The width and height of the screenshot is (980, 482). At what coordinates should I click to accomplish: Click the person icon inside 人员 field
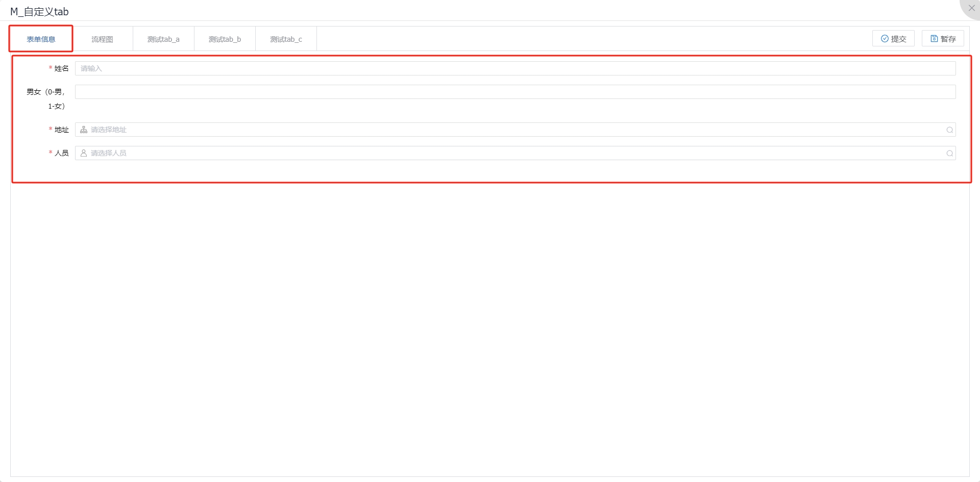pyautogui.click(x=83, y=153)
